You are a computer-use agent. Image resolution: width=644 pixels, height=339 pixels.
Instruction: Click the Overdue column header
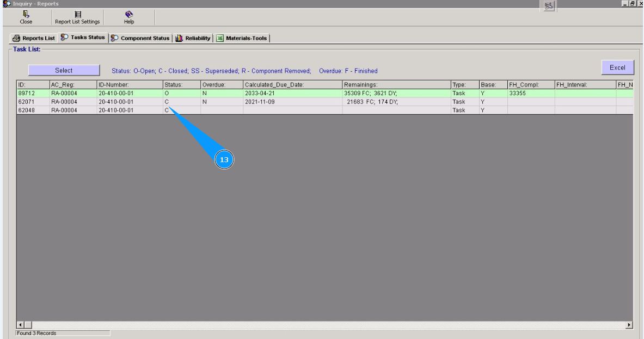[222, 84]
